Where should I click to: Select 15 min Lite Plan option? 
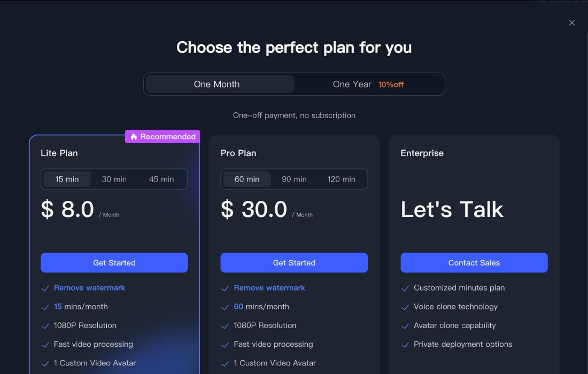click(67, 180)
